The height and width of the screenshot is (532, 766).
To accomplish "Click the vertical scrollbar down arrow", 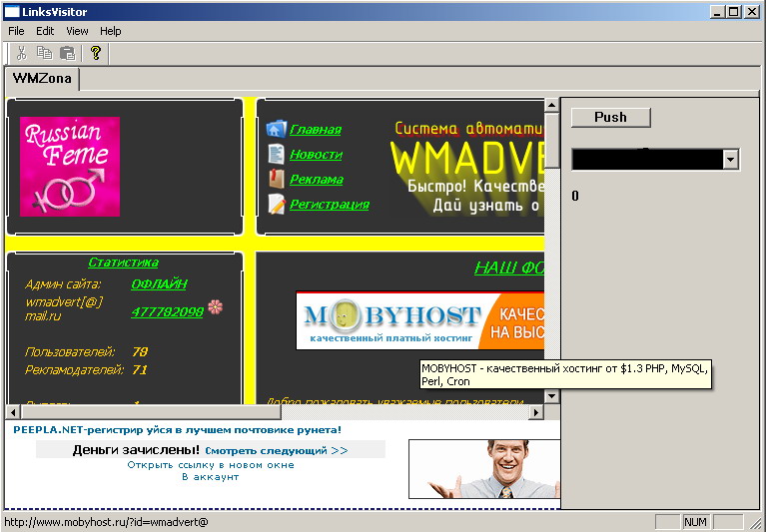I will (x=551, y=396).
